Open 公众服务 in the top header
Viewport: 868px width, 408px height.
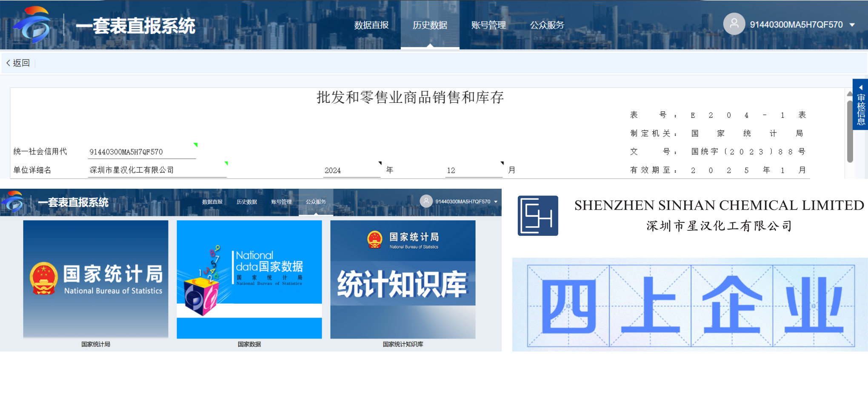pyautogui.click(x=547, y=25)
